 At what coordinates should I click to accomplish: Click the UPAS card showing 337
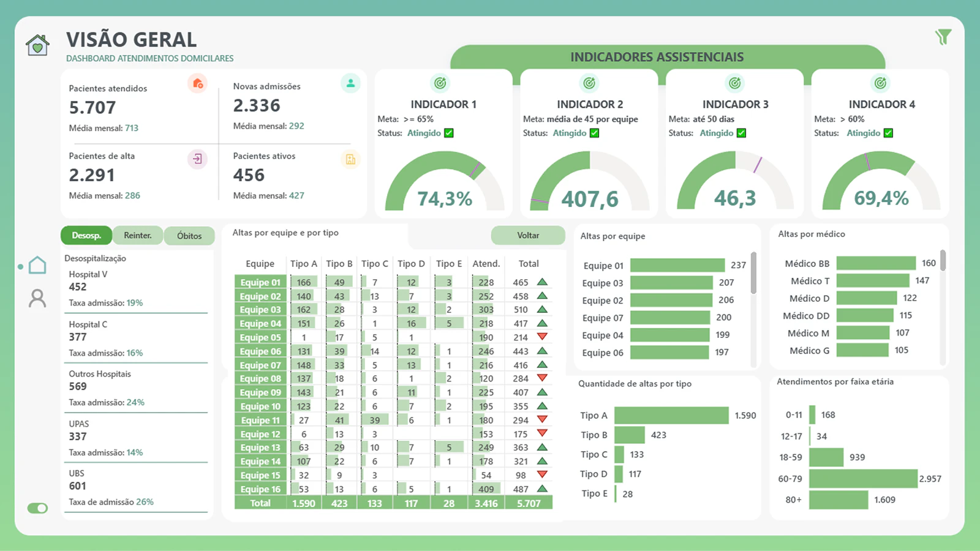[x=137, y=438]
